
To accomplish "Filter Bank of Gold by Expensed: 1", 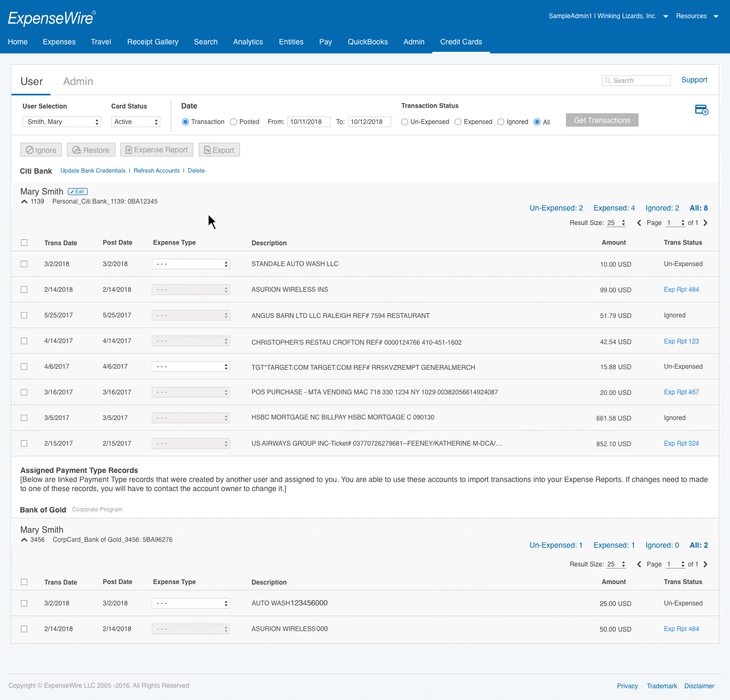I will 614,545.
